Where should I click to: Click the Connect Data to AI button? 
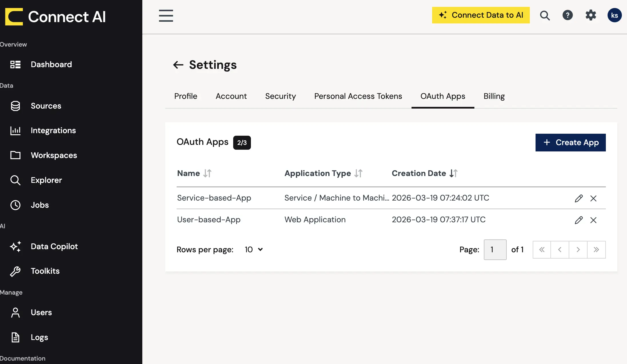coord(481,15)
